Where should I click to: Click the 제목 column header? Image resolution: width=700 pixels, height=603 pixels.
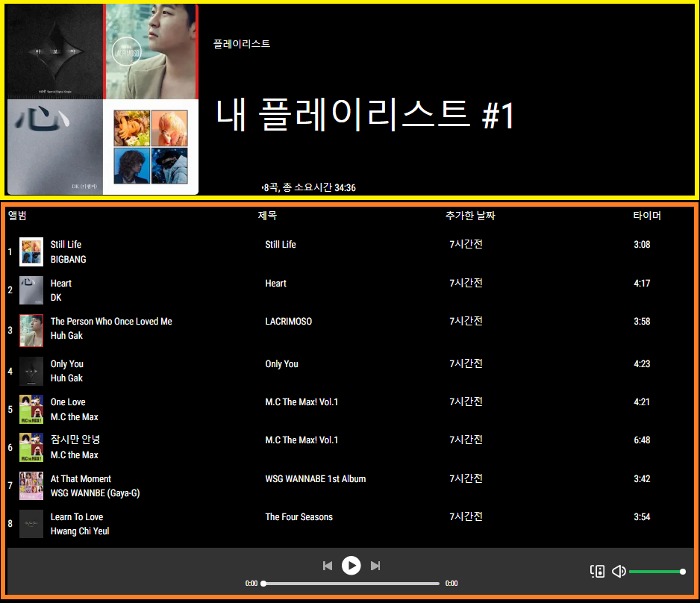point(267,216)
